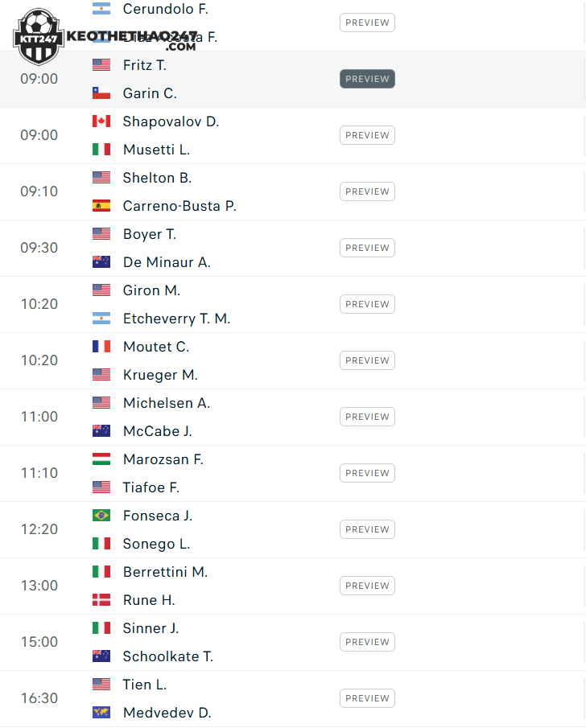Click the Australia flag beside De Minaur A.
Screen dimensions: 586x728
point(101,262)
